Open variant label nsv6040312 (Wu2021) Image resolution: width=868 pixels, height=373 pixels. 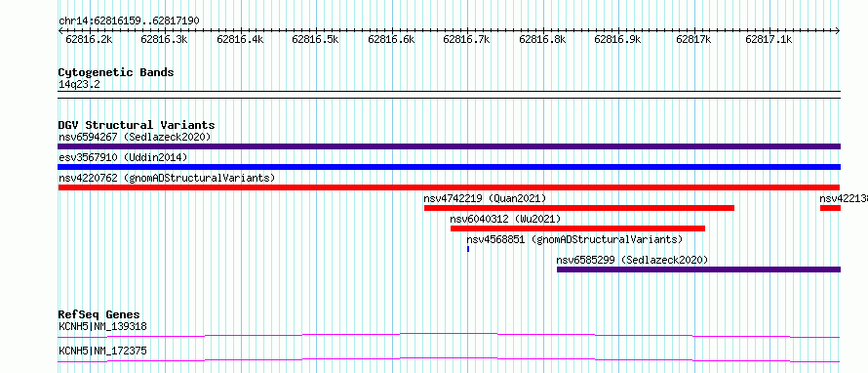click(x=505, y=219)
